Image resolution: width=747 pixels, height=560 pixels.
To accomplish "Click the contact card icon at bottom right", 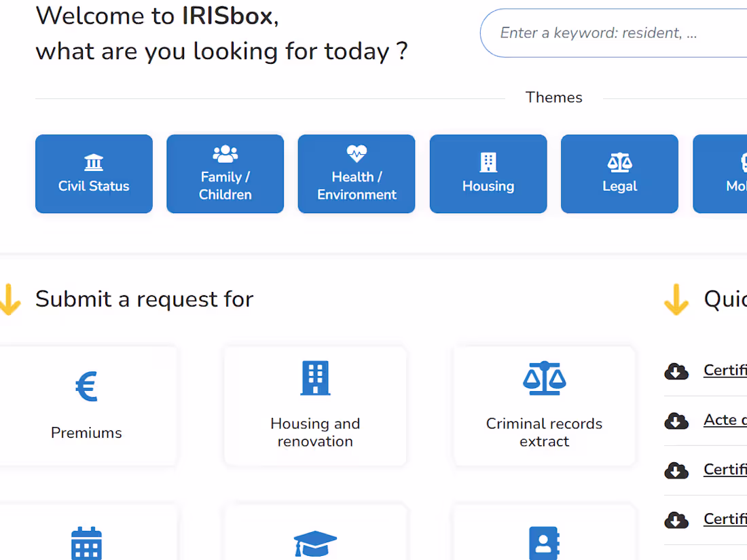I will click(543, 543).
